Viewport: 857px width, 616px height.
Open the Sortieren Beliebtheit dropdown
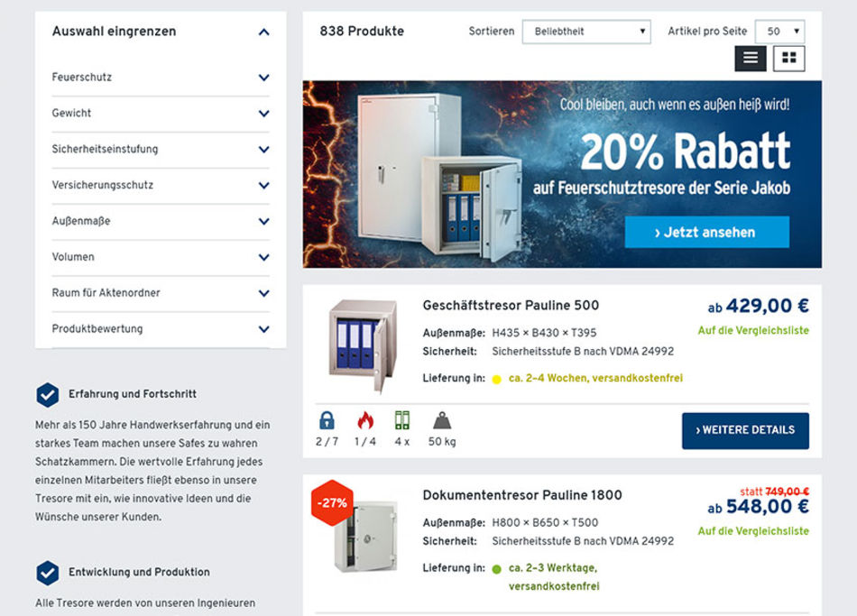tap(585, 32)
